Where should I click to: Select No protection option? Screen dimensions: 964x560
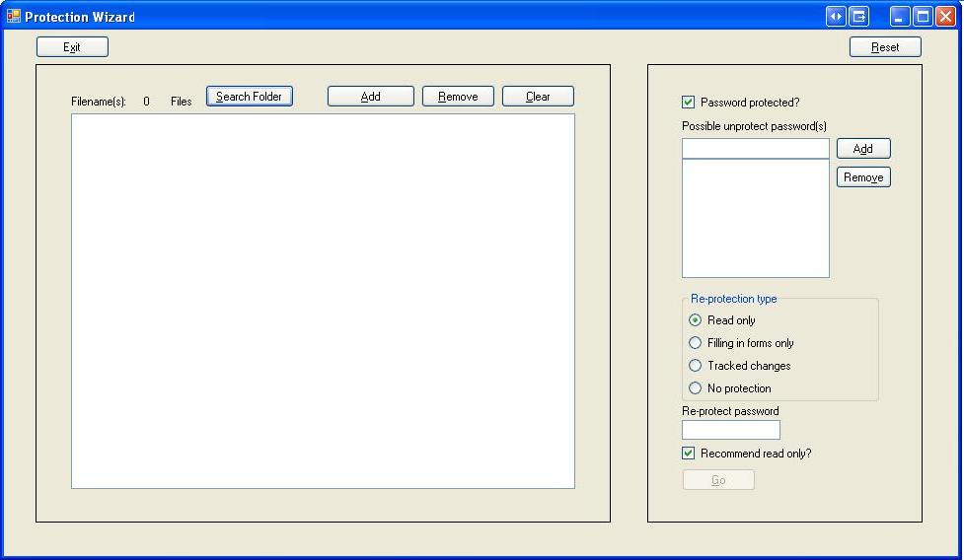[x=695, y=388]
